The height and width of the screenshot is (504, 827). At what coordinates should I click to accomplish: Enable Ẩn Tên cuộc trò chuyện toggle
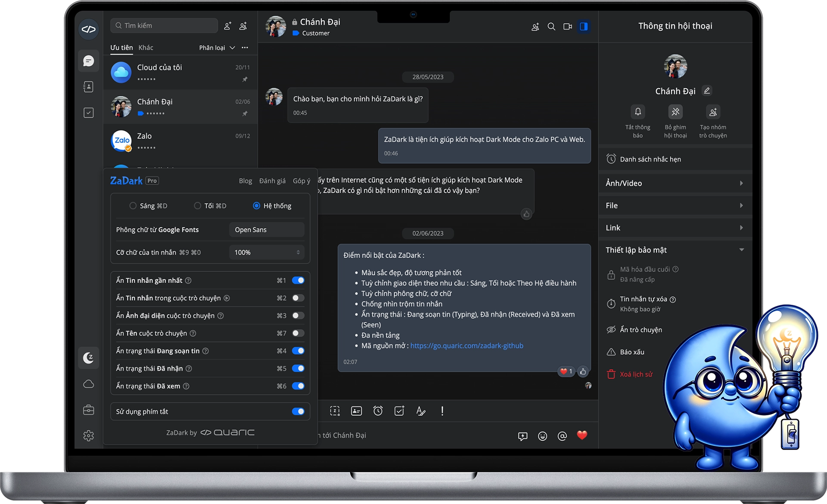click(x=298, y=333)
